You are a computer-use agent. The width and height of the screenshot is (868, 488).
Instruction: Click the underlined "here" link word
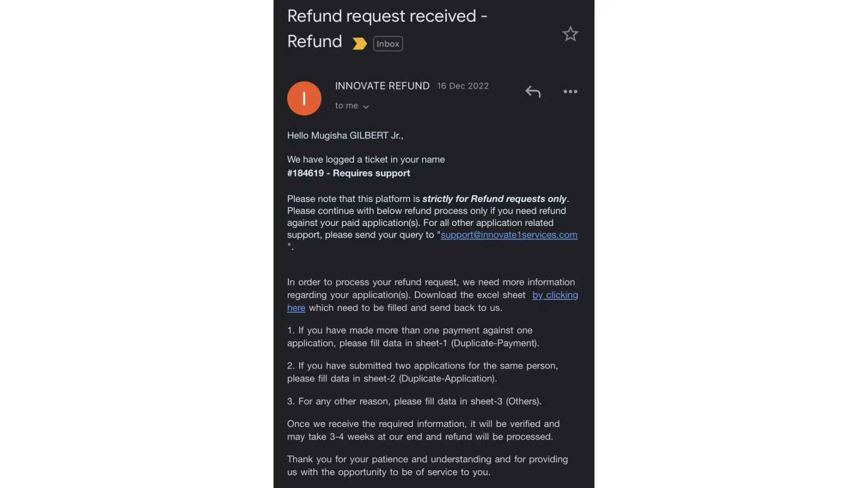296,308
